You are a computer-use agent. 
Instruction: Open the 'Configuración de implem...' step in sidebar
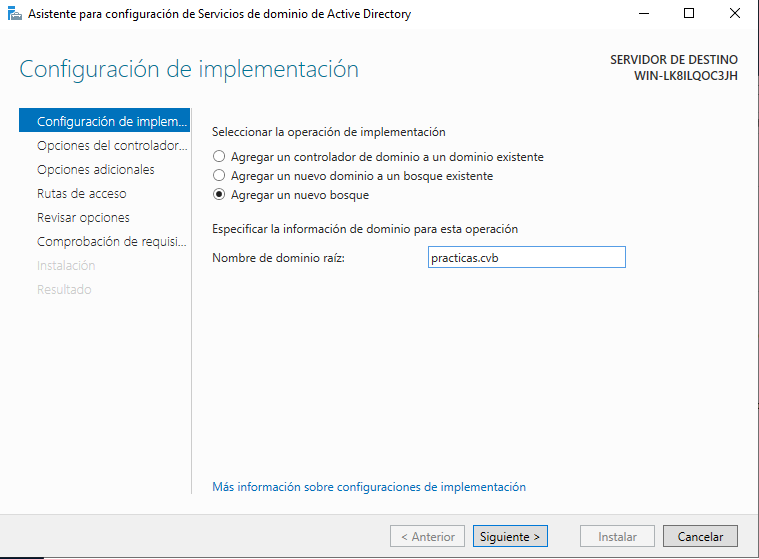105,121
